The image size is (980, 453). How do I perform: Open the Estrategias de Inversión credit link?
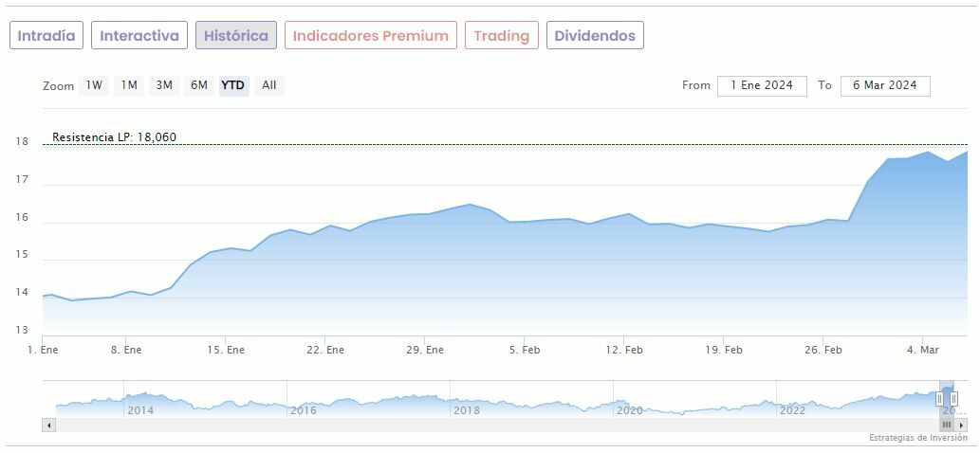tap(917, 438)
